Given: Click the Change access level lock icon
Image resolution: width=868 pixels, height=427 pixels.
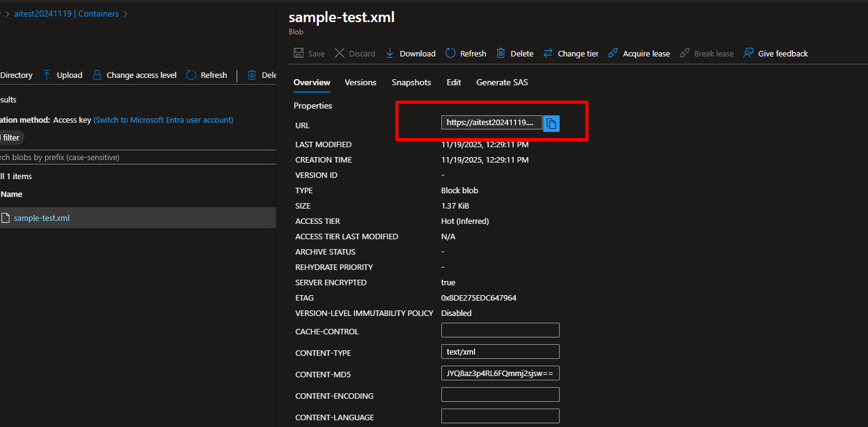Looking at the screenshot, I should (x=97, y=75).
